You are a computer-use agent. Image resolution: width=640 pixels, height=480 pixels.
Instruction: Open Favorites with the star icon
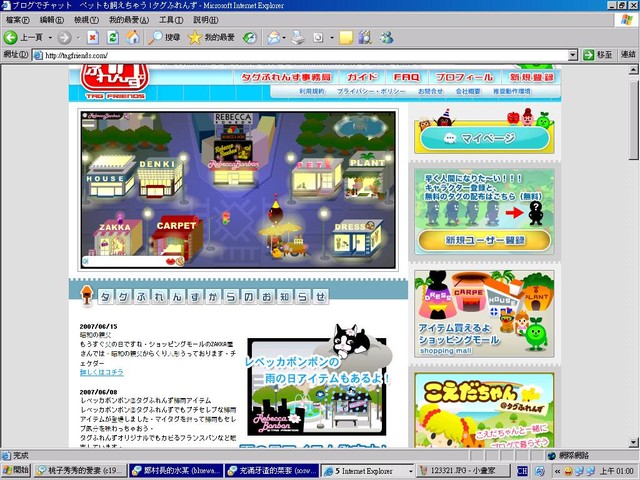click(211, 38)
